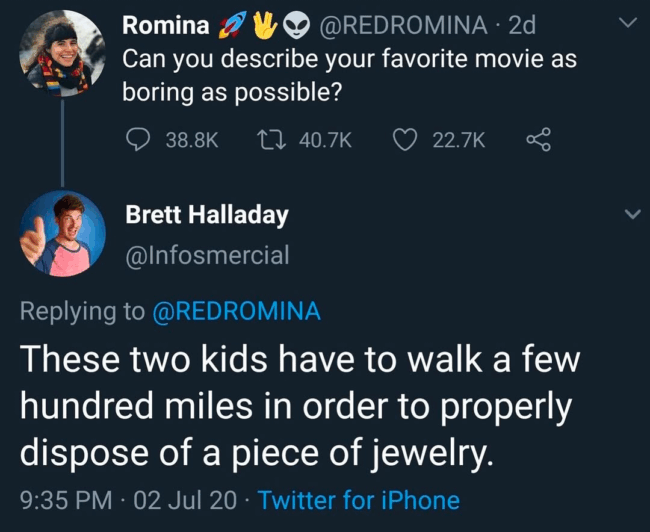Click the Twitter for iPhone link
This screenshot has height=532, width=650.
coord(358,500)
